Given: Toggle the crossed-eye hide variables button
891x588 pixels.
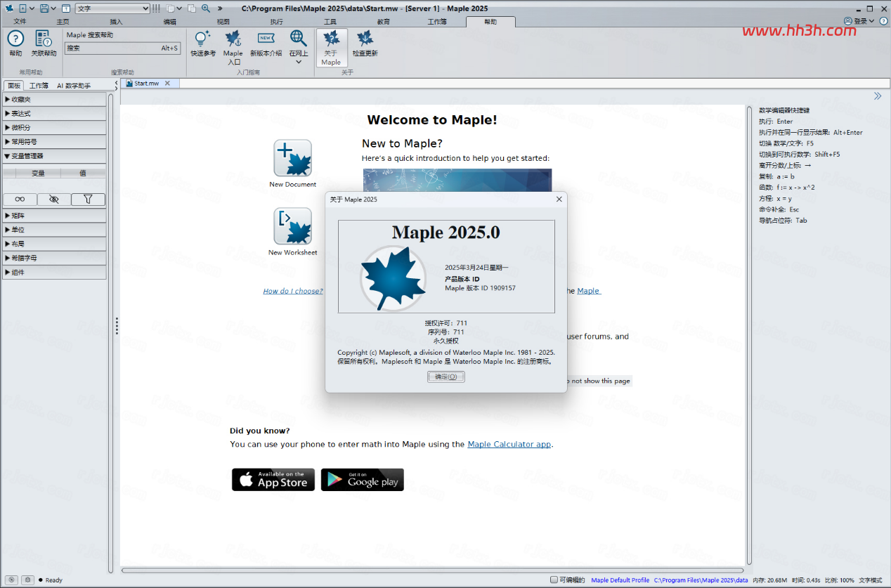Looking at the screenshot, I should point(54,200).
